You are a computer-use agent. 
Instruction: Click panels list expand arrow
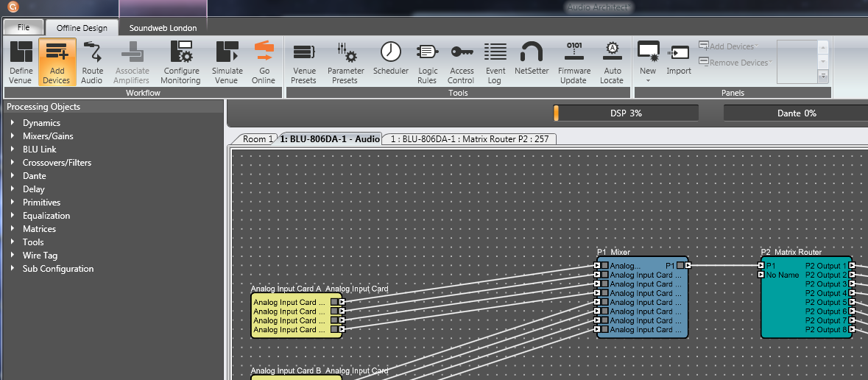tap(823, 76)
